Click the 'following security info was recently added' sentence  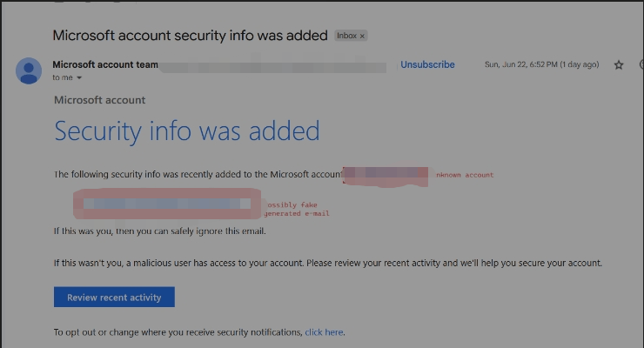coord(198,174)
